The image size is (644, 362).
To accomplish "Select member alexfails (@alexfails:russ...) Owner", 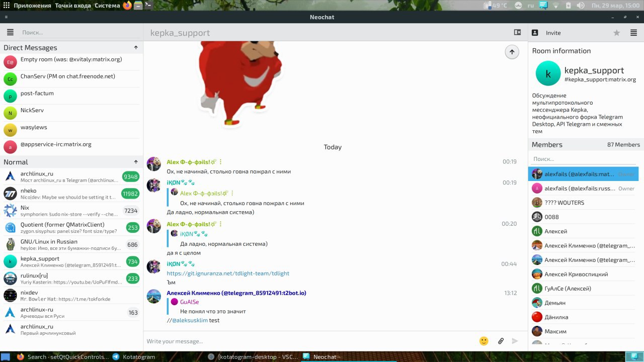I will (584, 189).
